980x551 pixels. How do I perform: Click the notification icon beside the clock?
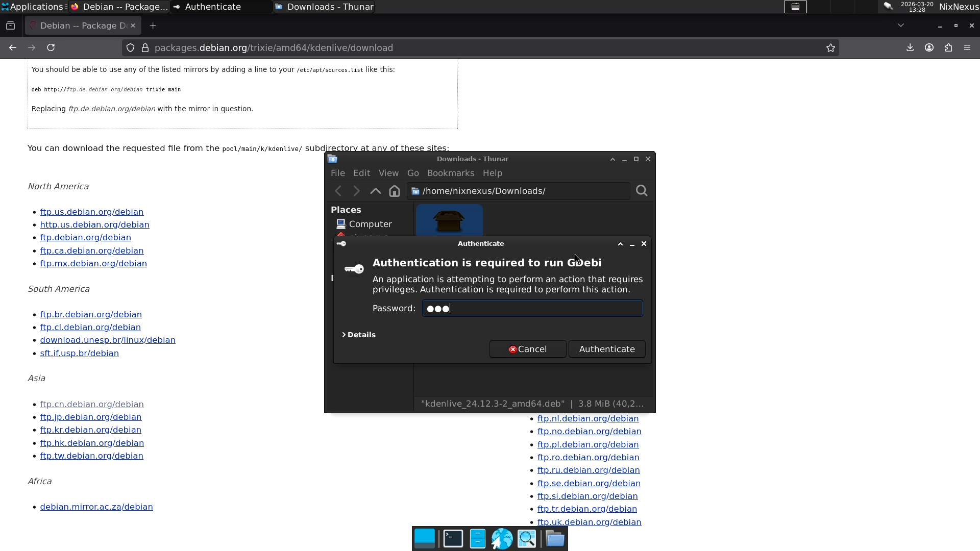[x=888, y=6]
